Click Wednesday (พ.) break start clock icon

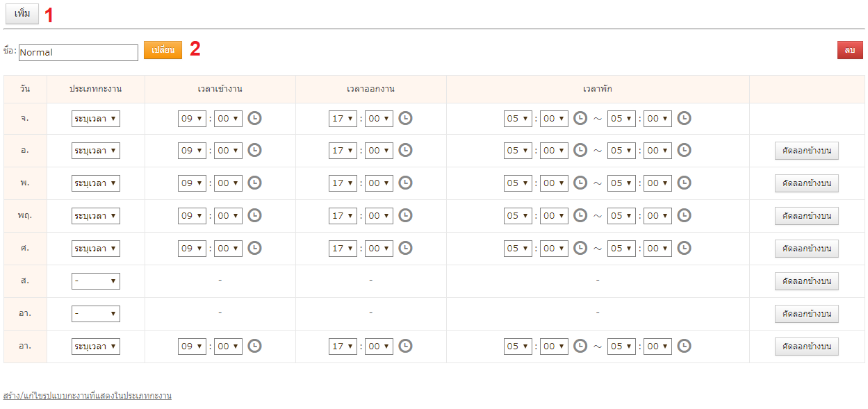pos(580,183)
